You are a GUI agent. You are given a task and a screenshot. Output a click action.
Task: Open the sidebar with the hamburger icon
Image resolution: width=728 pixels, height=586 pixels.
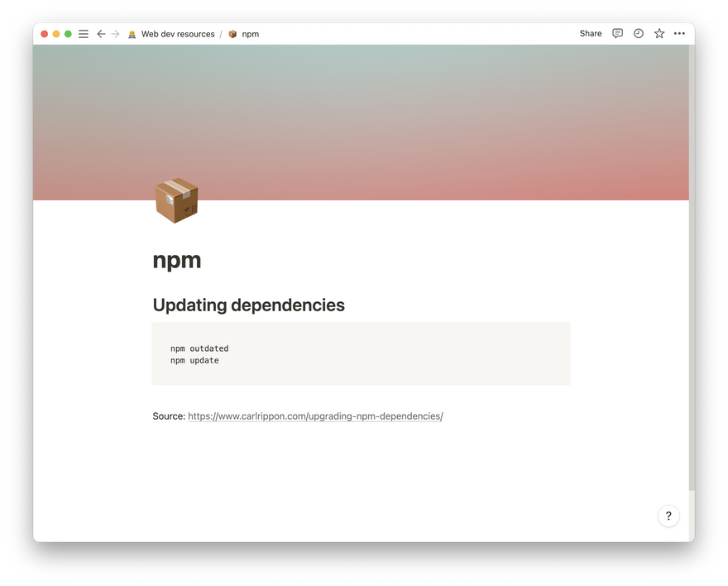click(84, 34)
